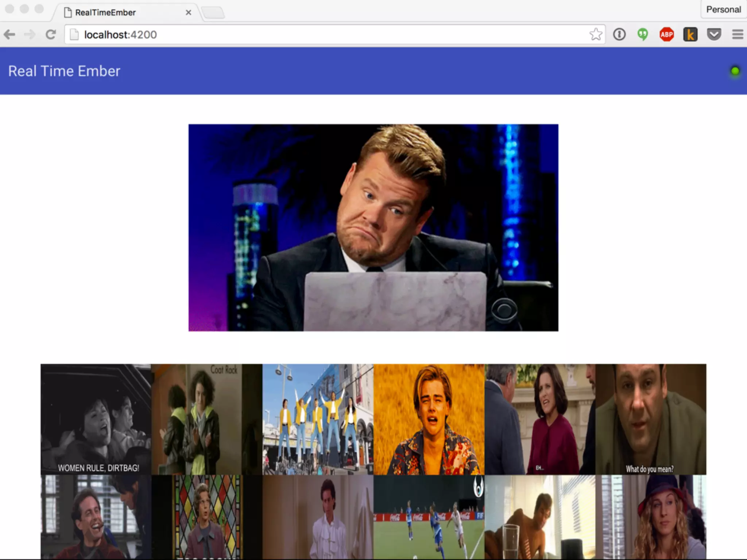Close the RealTimeEmber tab
This screenshot has width=747, height=560.
(x=188, y=12)
